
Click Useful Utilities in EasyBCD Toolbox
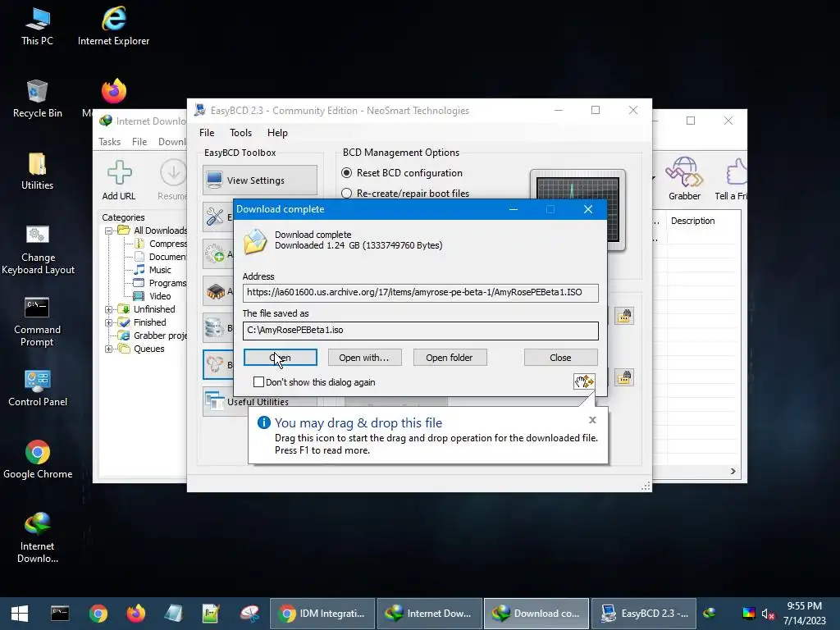pyautogui.click(x=260, y=402)
